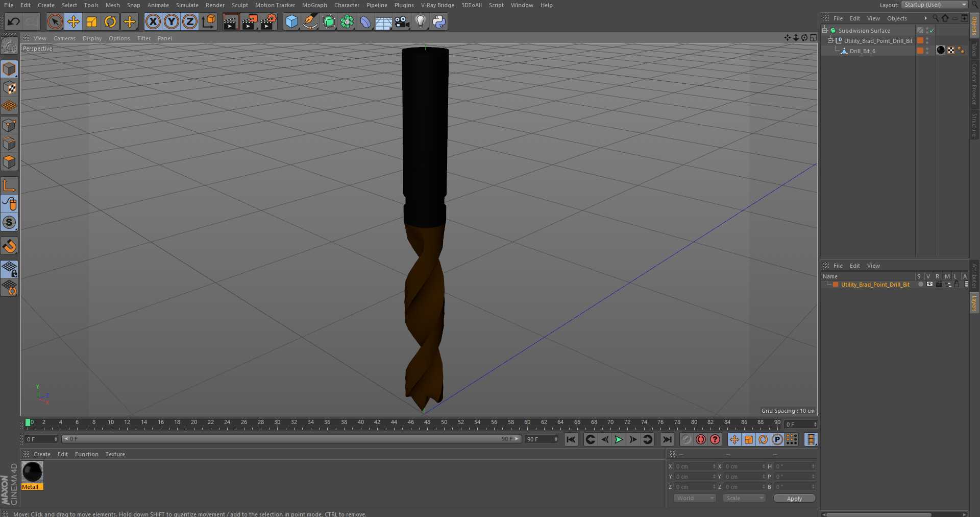Screen dimensions: 980x517
Task: Open the World coordinate dropdown
Action: point(695,498)
